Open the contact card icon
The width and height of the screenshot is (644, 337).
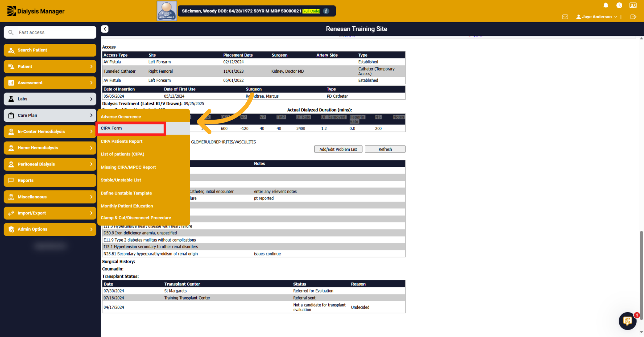pyautogui.click(x=633, y=5)
